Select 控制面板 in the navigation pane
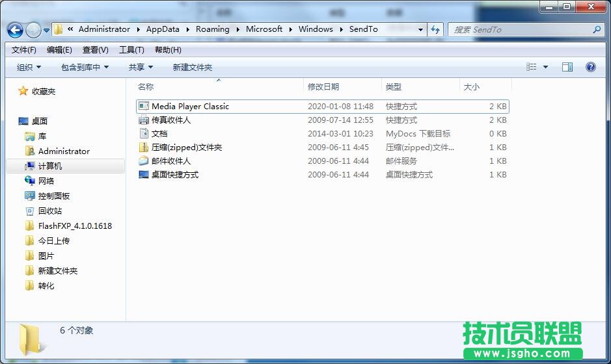This screenshot has width=611, height=364. 53,196
